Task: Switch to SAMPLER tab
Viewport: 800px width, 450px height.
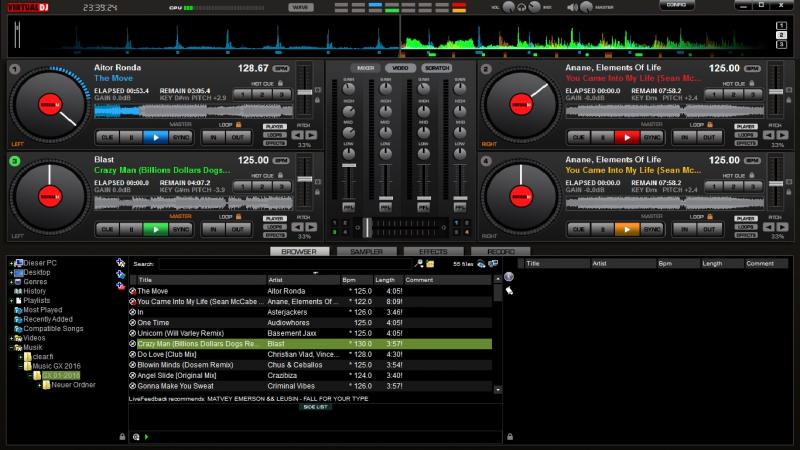Action: (x=366, y=252)
